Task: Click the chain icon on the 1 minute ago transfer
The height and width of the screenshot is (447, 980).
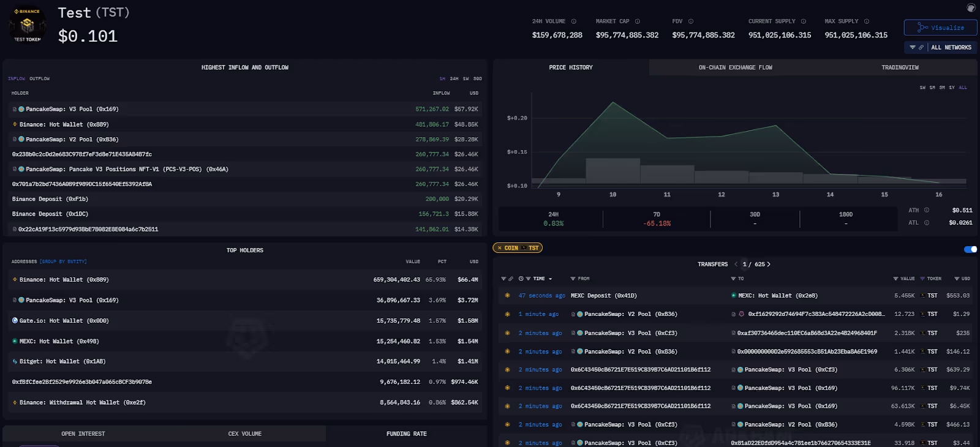Action: (x=507, y=314)
